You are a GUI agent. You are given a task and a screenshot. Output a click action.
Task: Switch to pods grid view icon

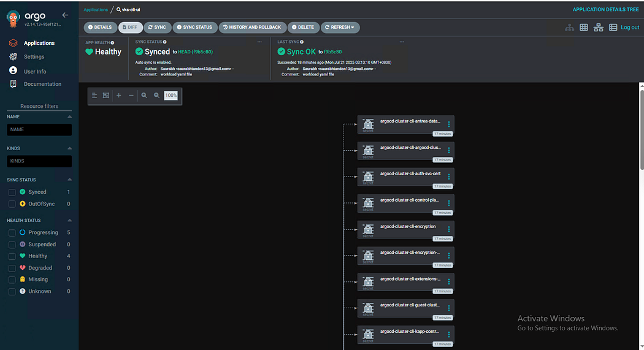point(584,28)
